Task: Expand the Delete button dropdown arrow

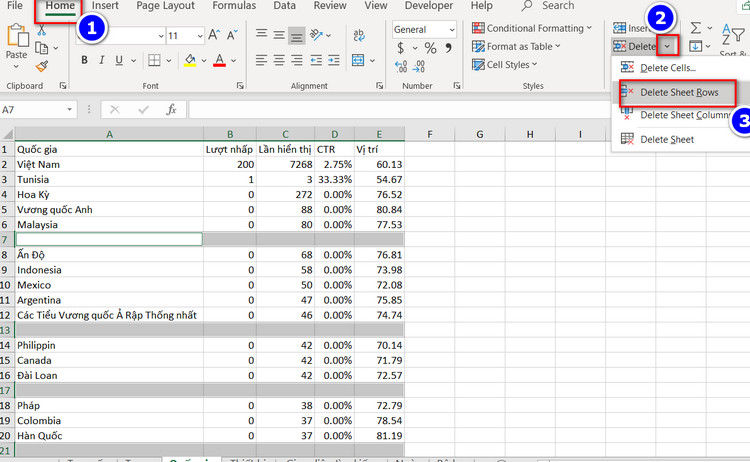Action: point(670,46)
